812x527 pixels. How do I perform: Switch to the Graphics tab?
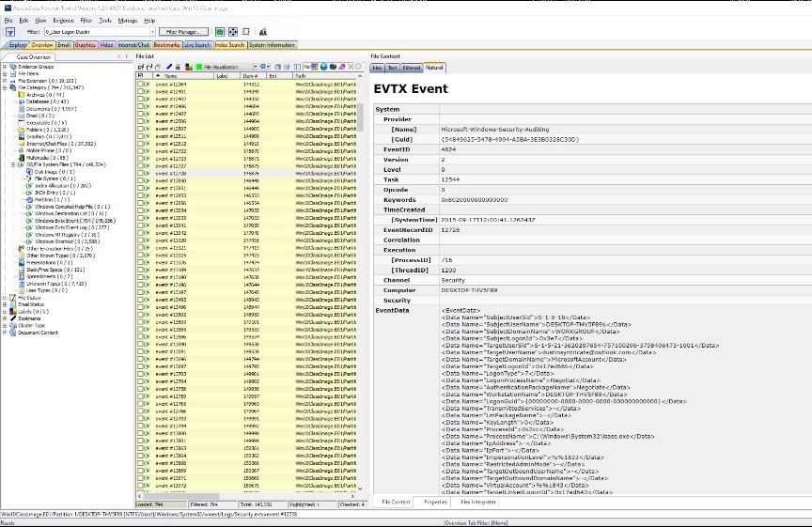point(85,45)
